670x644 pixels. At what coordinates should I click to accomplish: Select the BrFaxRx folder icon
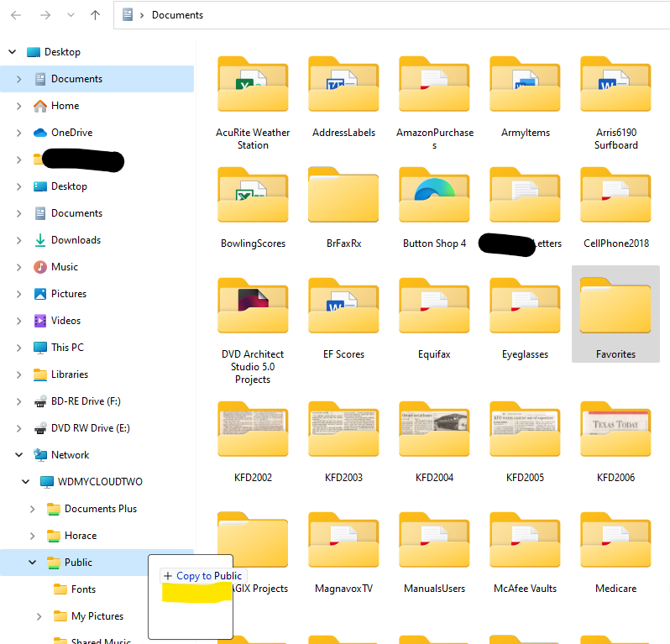pyautogui.click(x=343, y=195)
